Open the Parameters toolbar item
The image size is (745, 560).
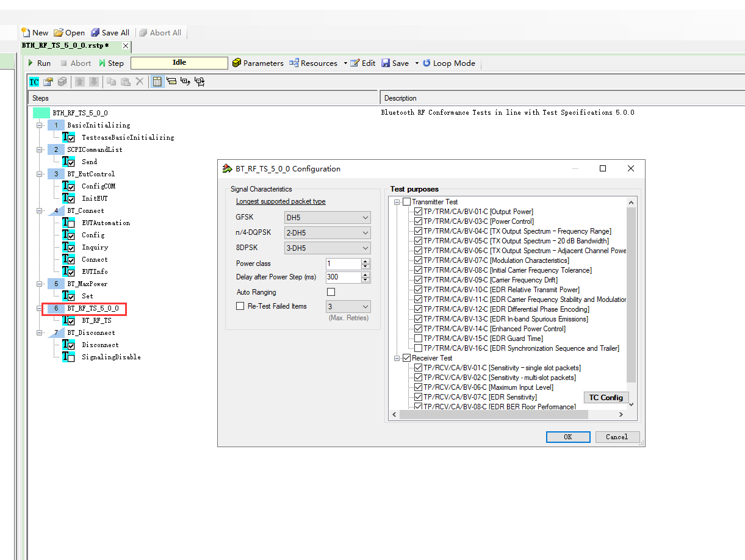(258, 63)
